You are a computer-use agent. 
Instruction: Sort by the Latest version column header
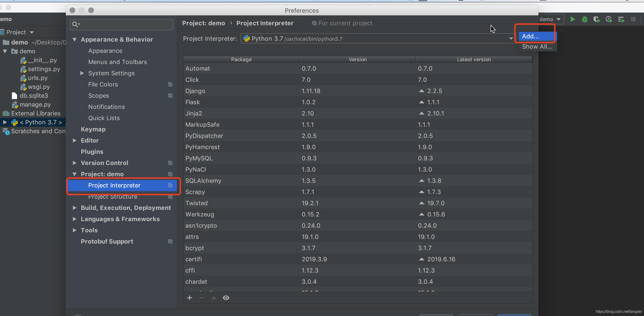click(474, 60)
